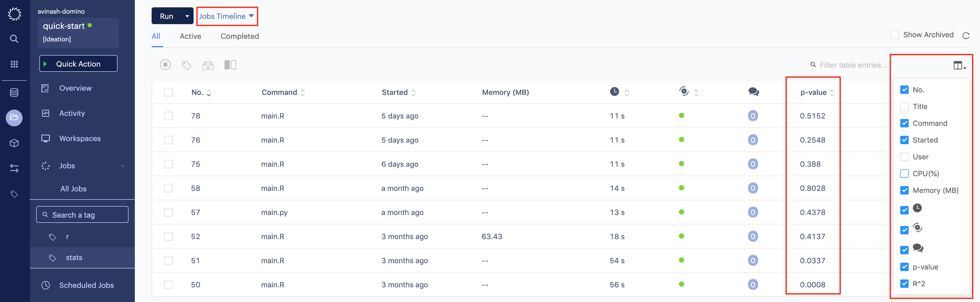Click the refresh icon beside Show Archived

(966, 35)
